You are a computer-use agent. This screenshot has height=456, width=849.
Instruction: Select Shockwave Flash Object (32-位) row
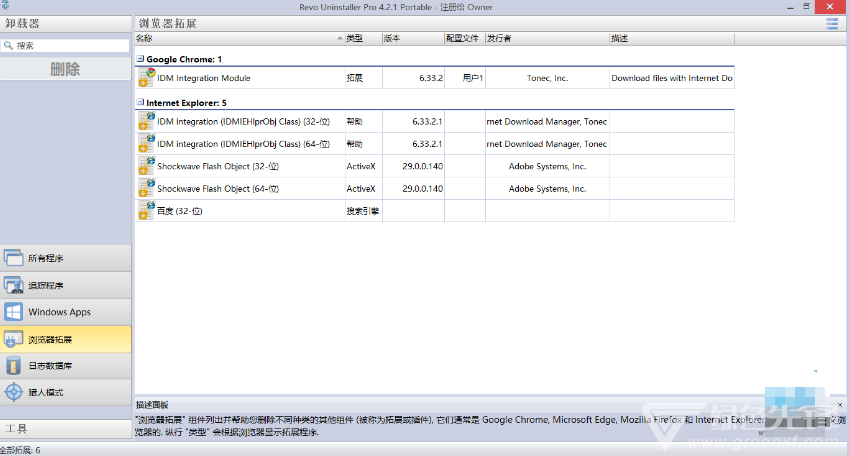coord(434,166)
